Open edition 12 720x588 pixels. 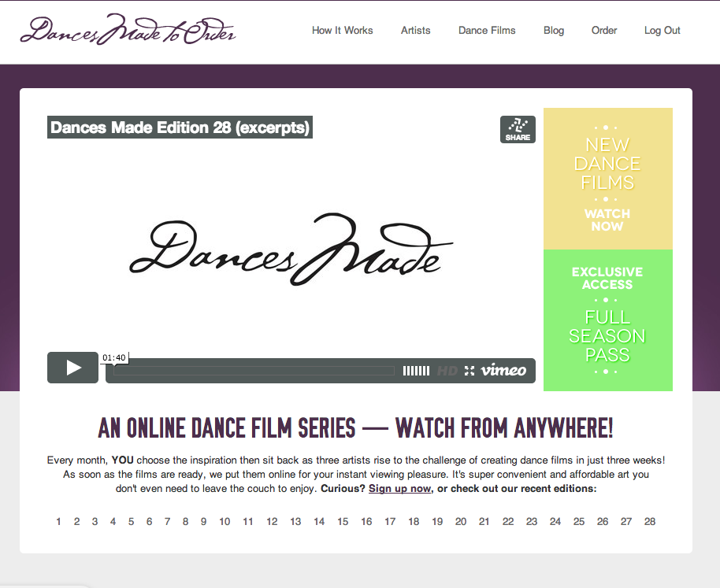click(272, 522)
